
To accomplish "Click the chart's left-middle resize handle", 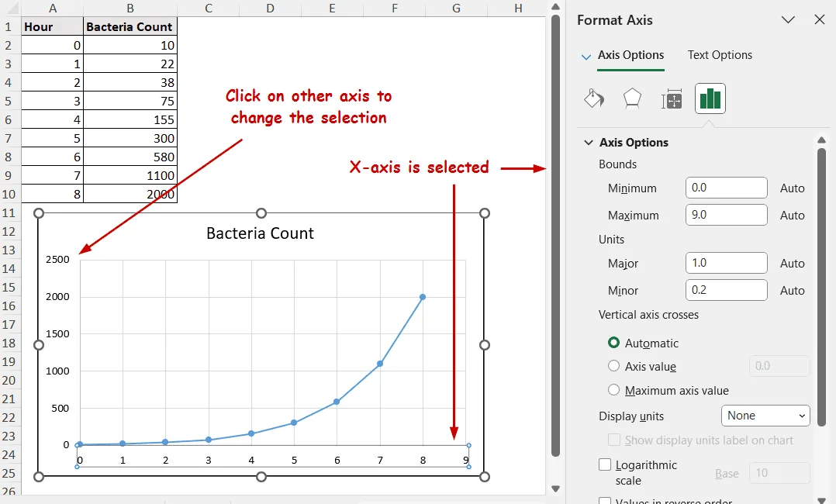I will [x=39, y=345].
